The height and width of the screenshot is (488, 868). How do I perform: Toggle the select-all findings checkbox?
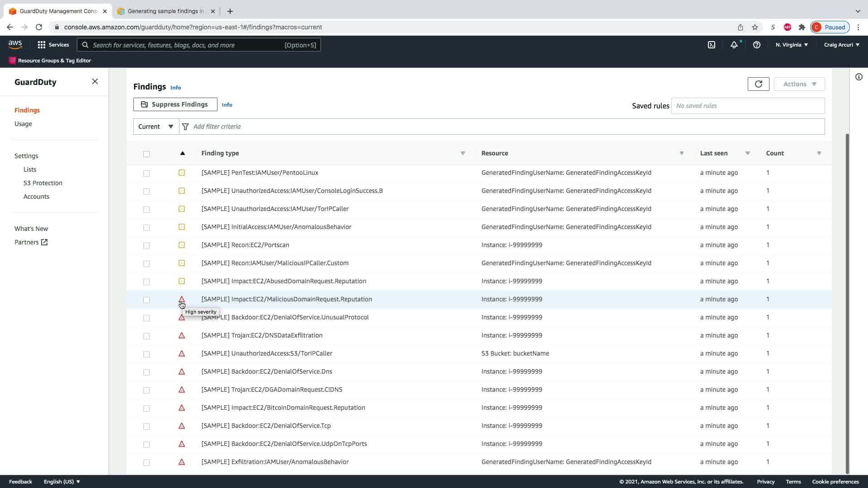[x=146, y=154]
